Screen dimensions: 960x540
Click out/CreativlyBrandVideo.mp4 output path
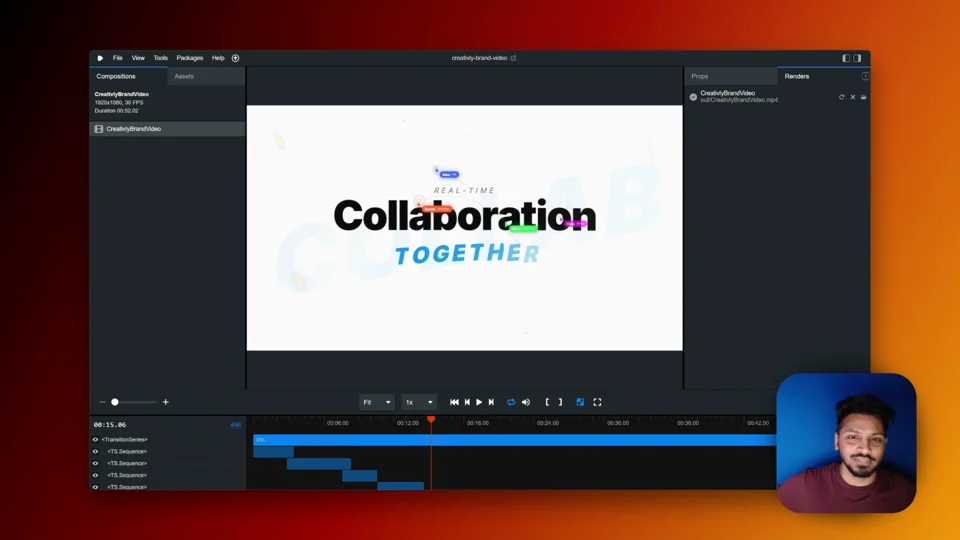[739, 100]
